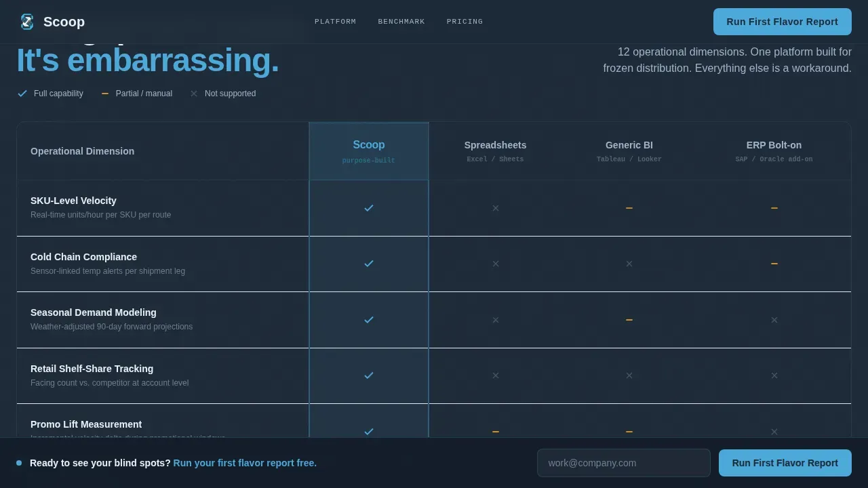The height and width of the screenshot is (488, 868).
Task: Click the Operational Dimension header
Action: (x=82, y=151)
